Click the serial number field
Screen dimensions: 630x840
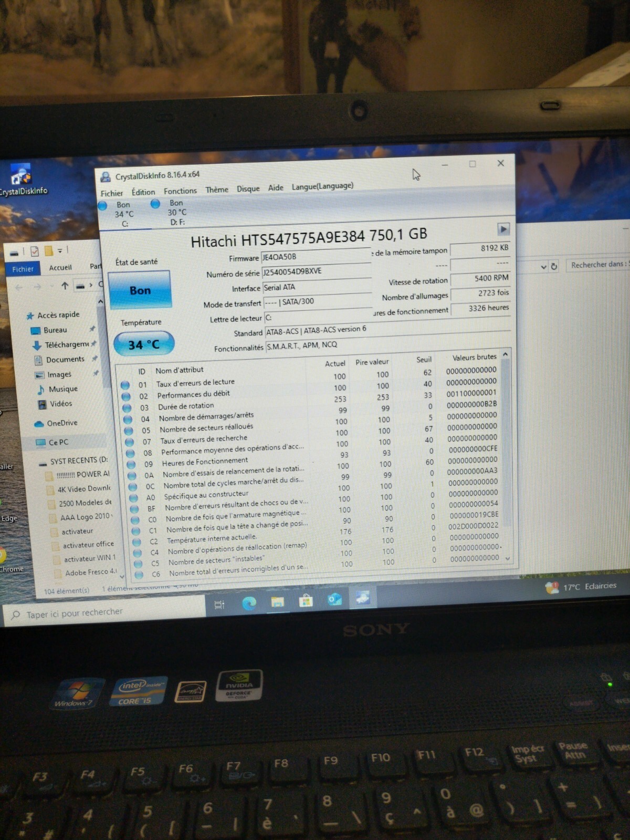tap(316, 271)
